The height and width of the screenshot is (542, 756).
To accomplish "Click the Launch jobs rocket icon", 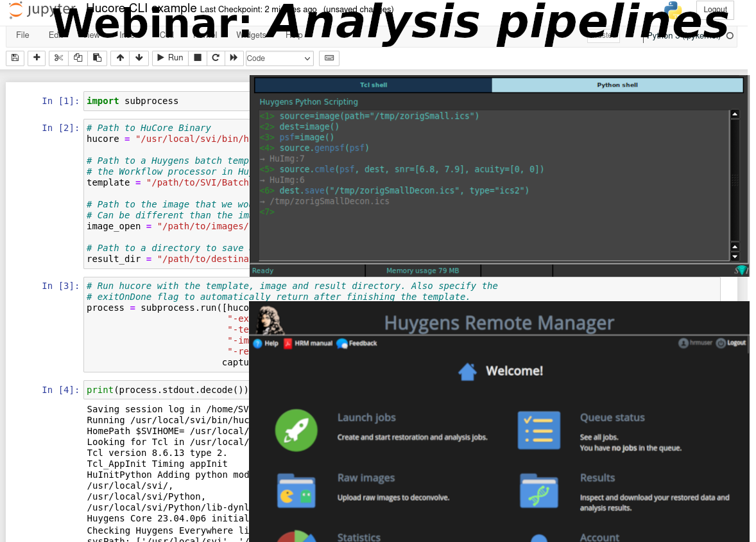I will tap(296, 430).
